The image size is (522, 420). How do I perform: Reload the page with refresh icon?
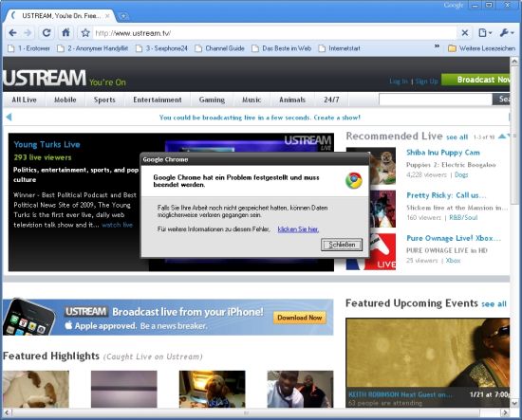point(47,32)
